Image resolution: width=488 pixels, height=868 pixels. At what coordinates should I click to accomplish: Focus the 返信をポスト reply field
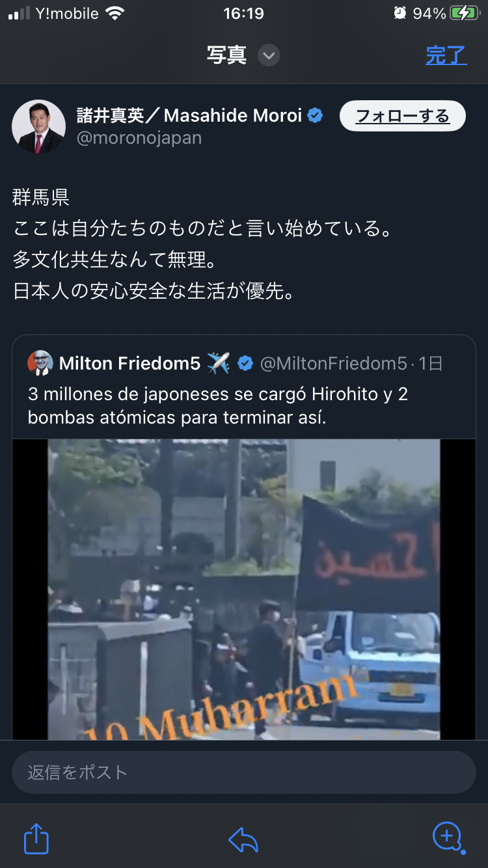click(x=244, y=772)
